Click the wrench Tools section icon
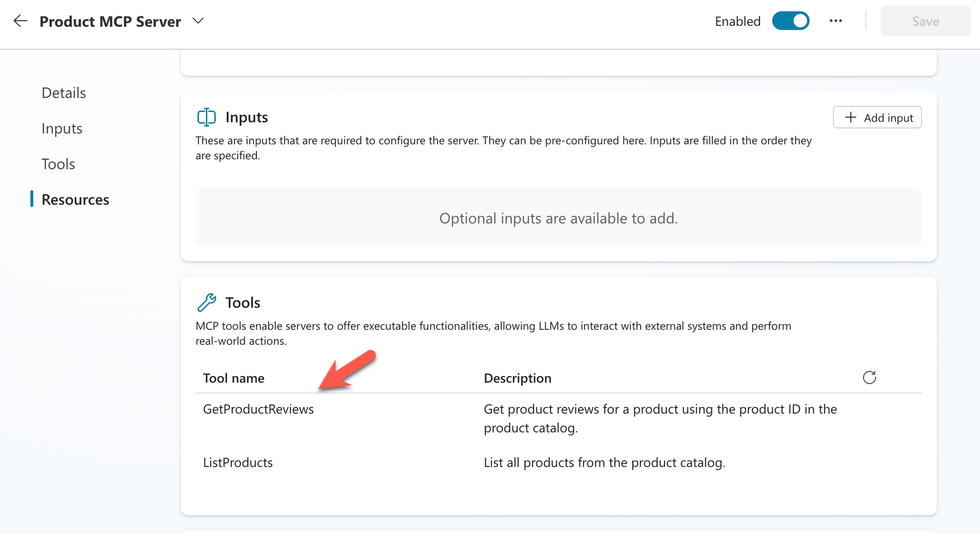 click(x=206, y=303)
